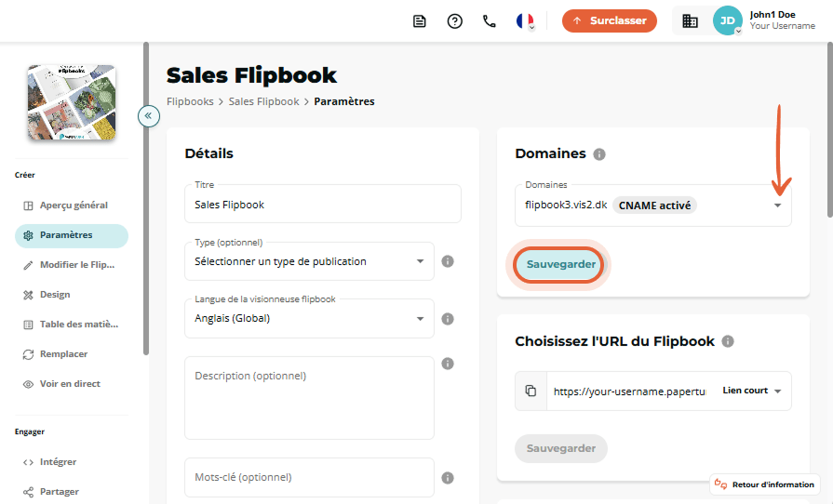Click Flipbooks breadcrumb link
This screenshot has height=504, width=833.
click(190, 101)
